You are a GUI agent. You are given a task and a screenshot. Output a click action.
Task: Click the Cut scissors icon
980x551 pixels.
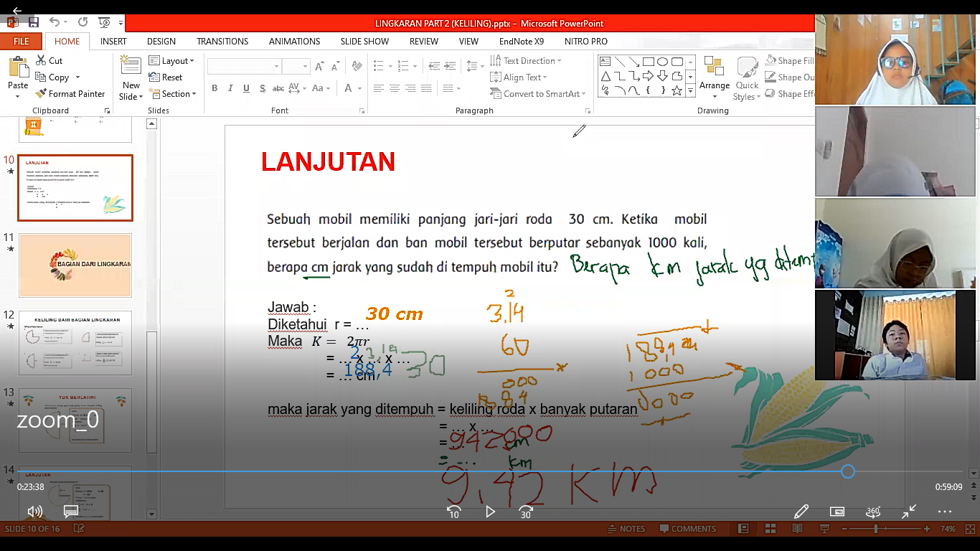click(40, 61)
